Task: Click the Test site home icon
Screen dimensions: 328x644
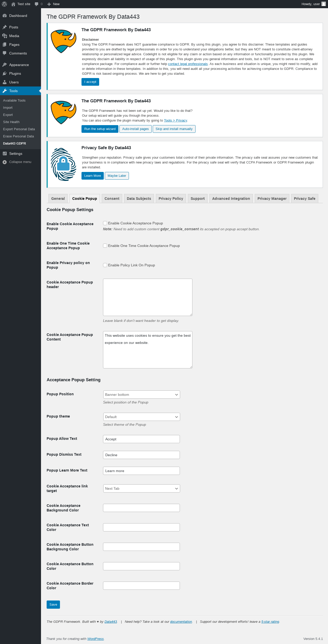Action: pos(13,4)
